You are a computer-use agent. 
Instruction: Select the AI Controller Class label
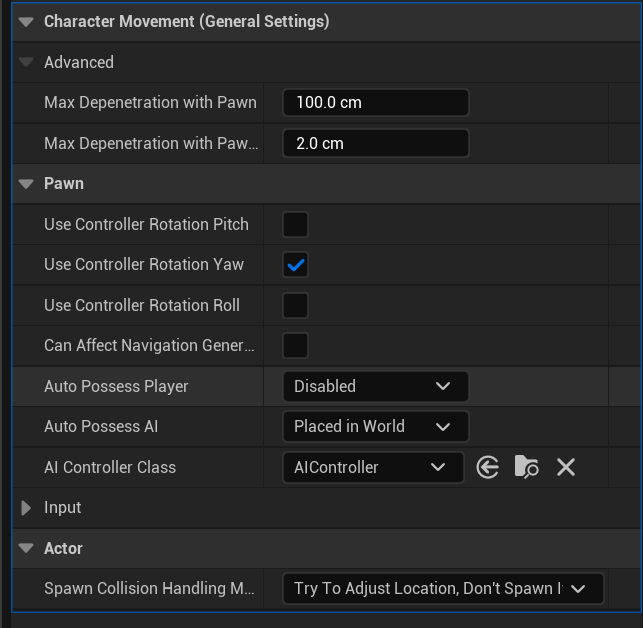click(x=110, y=467)
